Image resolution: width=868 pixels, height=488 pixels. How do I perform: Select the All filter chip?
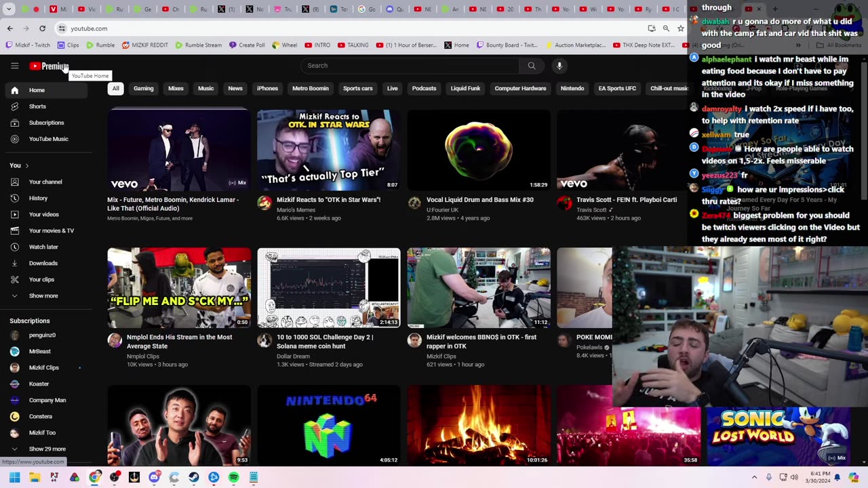(x=115, y=89)
